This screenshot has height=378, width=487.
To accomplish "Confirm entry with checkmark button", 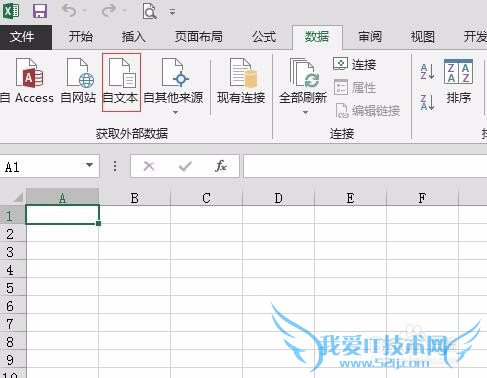I will click(185, 166).
